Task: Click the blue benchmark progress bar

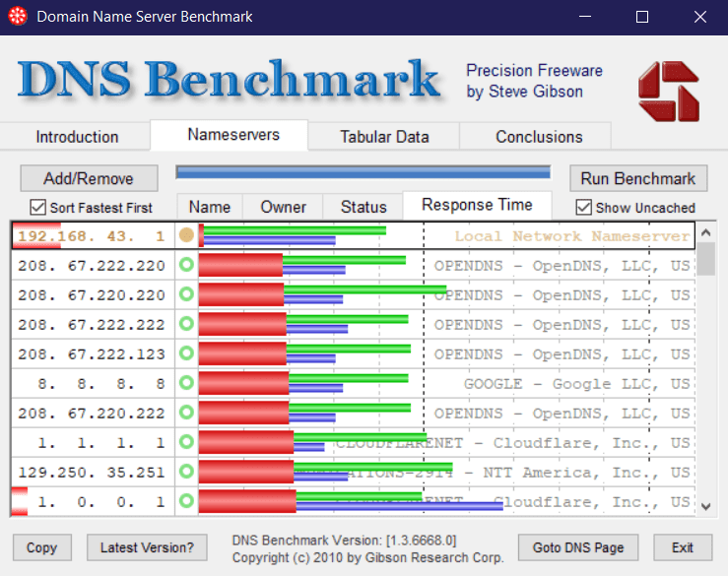Action: [x=363, y=173]
